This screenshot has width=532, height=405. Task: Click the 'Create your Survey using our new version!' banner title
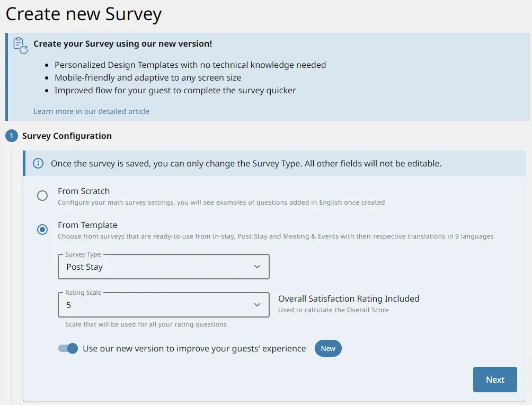click(122, 44)
